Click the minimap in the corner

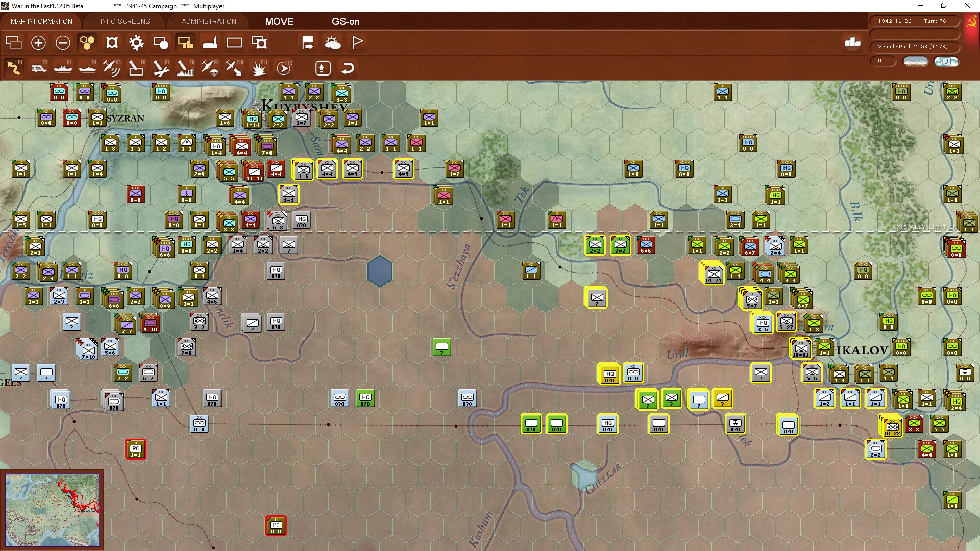point(52,510)
